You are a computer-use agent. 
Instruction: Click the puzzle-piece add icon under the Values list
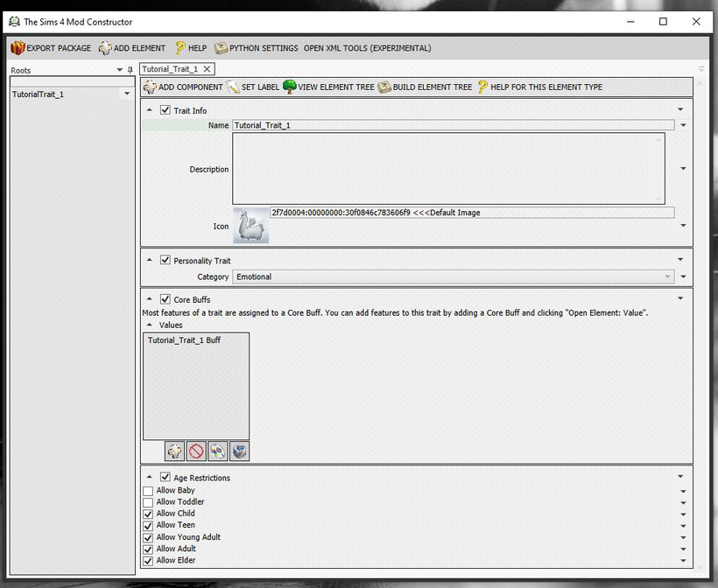[x=175, y=451]
